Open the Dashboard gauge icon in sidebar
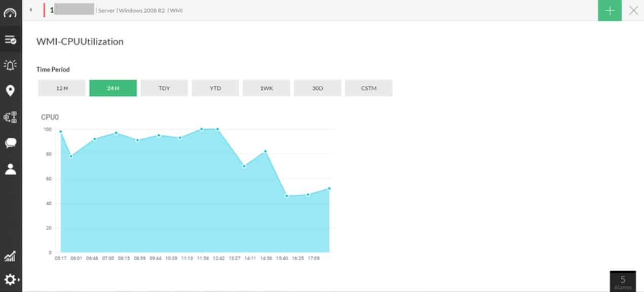 (10, 13)
